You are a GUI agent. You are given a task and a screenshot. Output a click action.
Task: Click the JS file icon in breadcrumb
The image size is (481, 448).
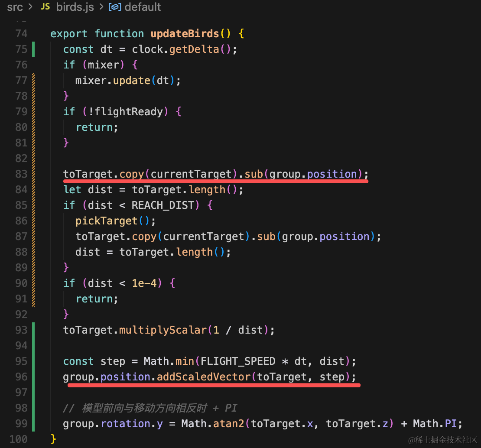tap(45, 7)
